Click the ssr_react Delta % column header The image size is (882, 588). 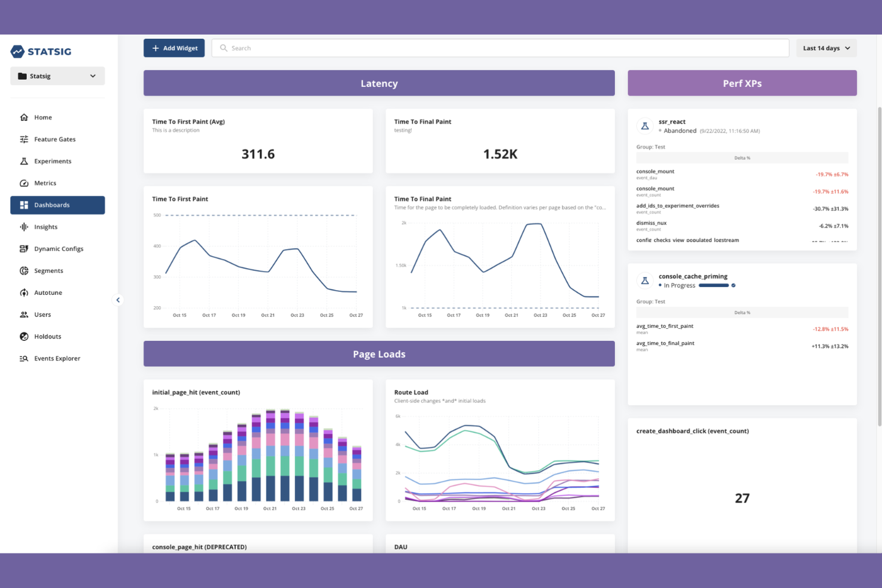742,158
